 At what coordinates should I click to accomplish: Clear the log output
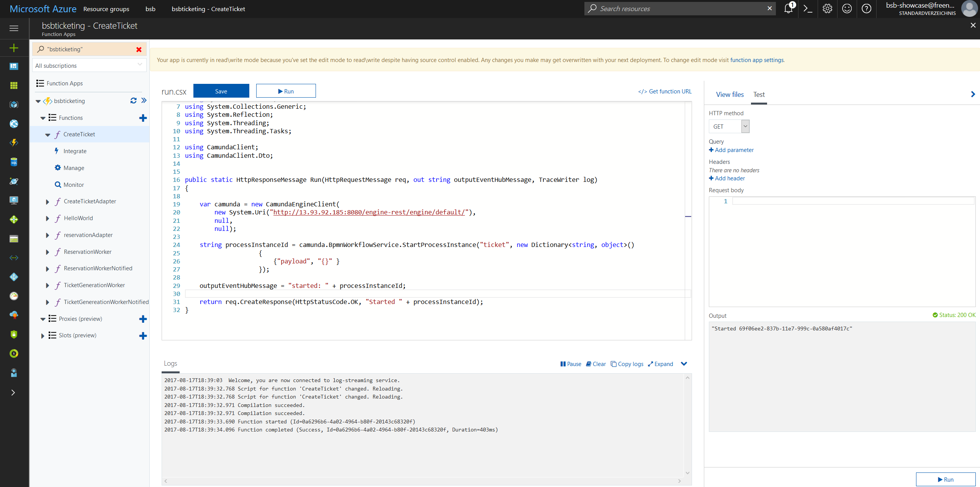[x=596, y=364]
